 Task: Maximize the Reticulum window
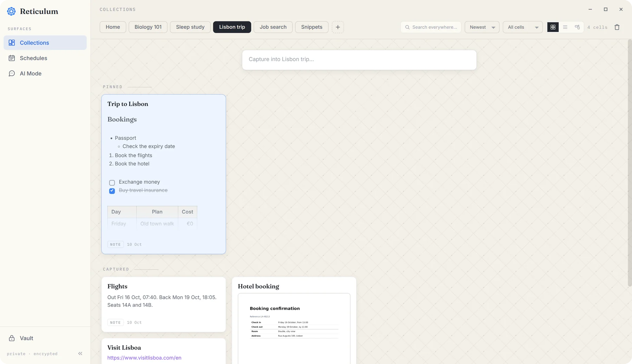click(605, 9)
